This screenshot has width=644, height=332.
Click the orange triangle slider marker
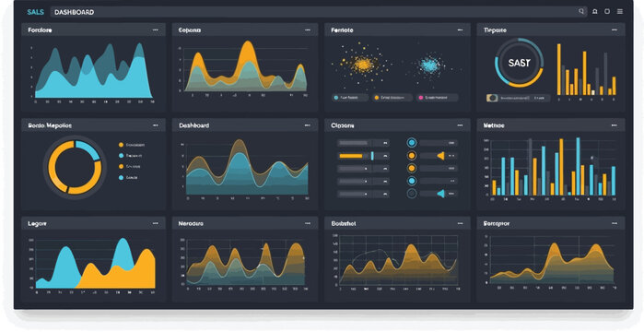[x=440, y=156]
